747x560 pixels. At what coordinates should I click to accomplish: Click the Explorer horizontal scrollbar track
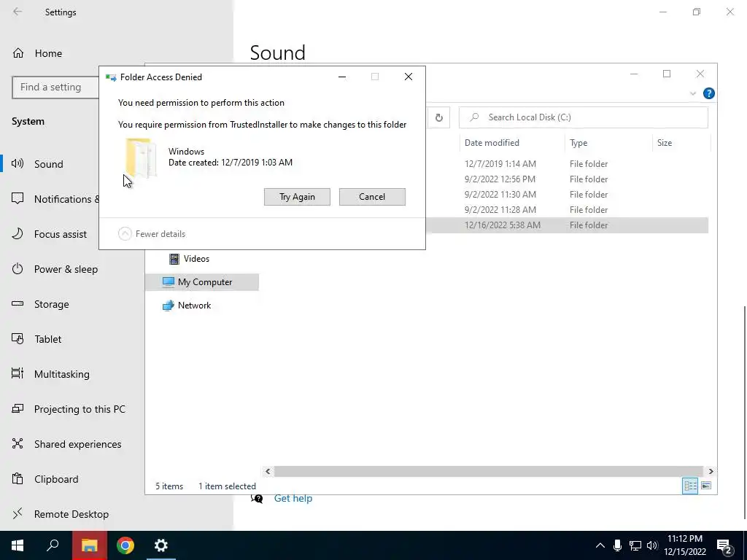489,471
